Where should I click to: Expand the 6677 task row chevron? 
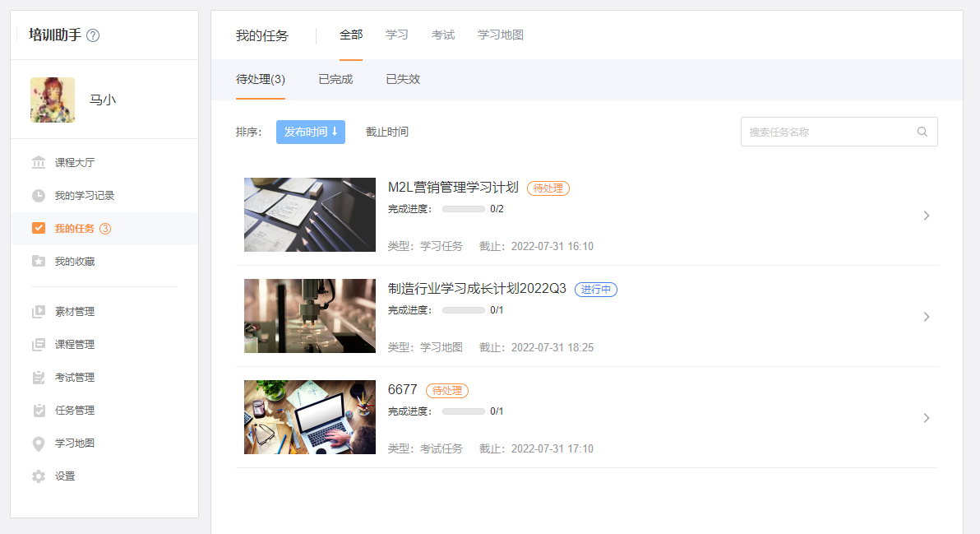(x=927, y=418)
